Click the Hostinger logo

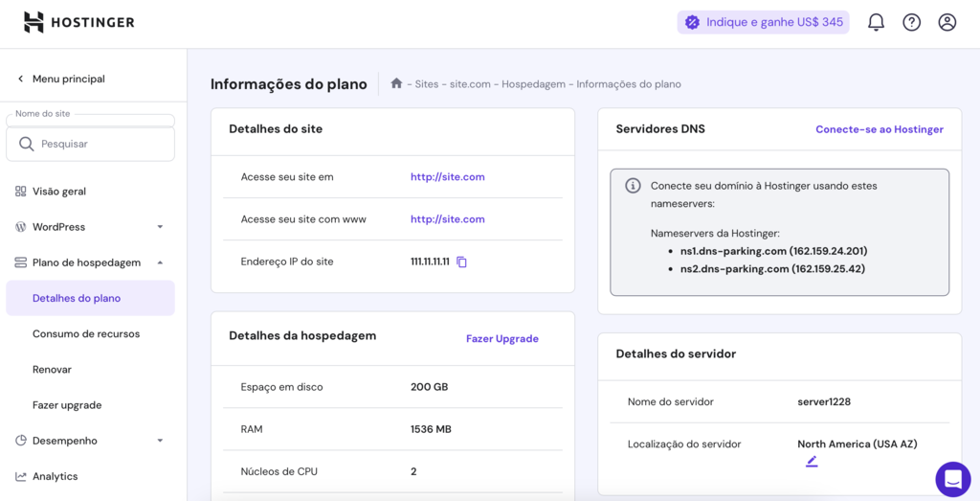(x=78, y=23)
